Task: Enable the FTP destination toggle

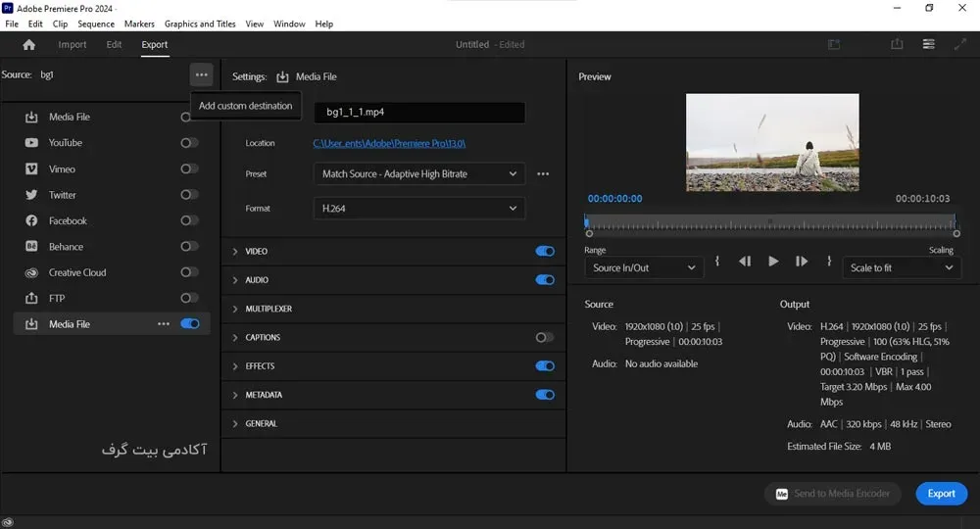Action: 189,298
